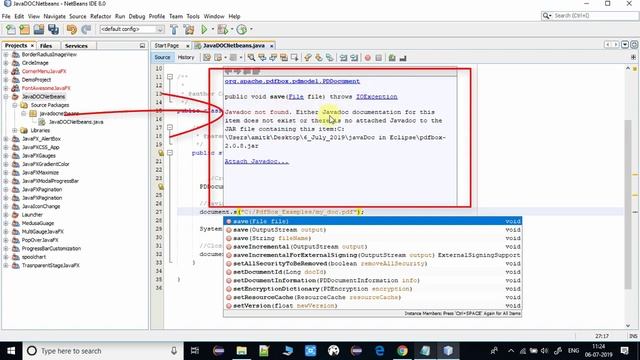640x360 pixels.
Task: Show the editor documents list dropdown
Action: pyautogui.click(x=625, y=44)
